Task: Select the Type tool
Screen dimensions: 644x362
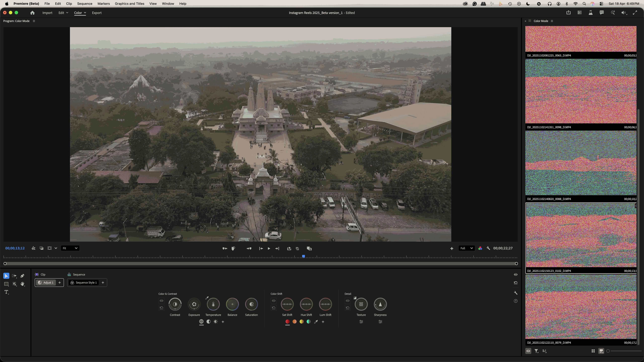Action: pyautogui.click(x=7, y=292)
